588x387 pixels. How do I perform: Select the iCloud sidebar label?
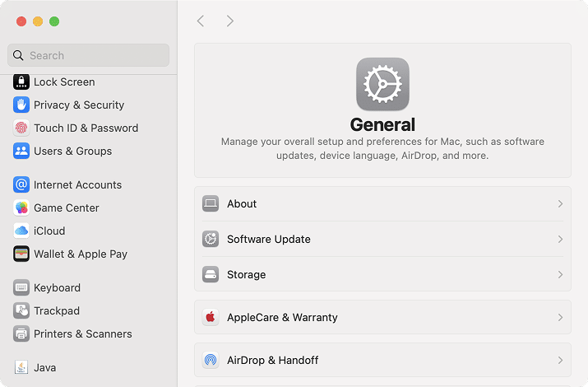tap(49, 231)
